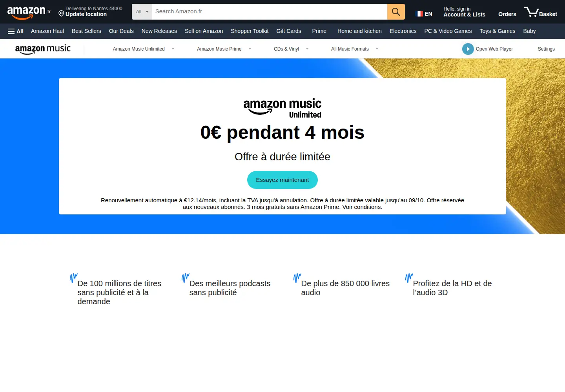Image resolution: width=565 pixels, height=392 pixels.
Task: Browse Electronics category
Action: click(403, 31)
